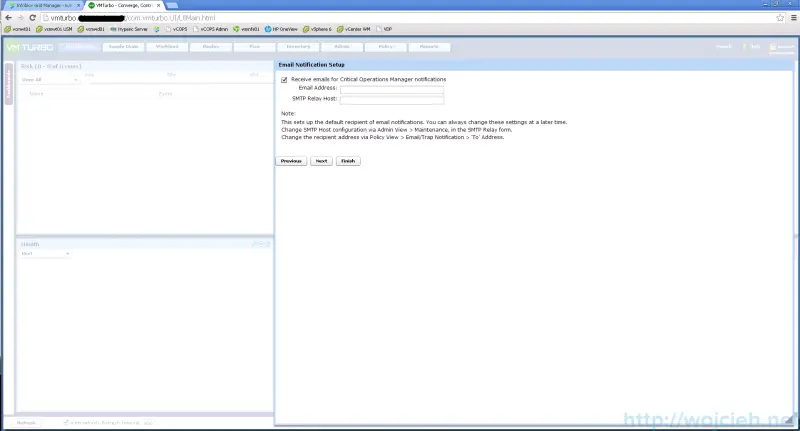Click the Dashboards vertical side tab
The image size is (800, 431).
[8, 84]
